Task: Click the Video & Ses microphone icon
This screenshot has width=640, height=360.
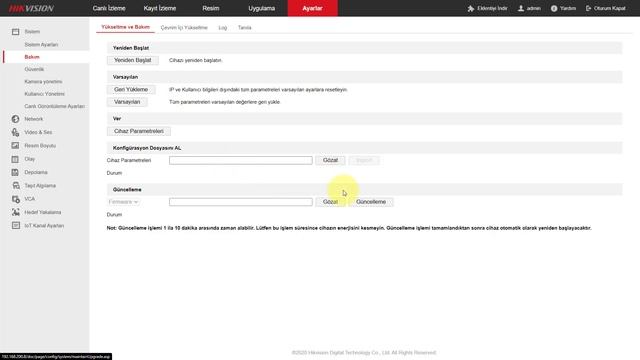Action: 16,132
